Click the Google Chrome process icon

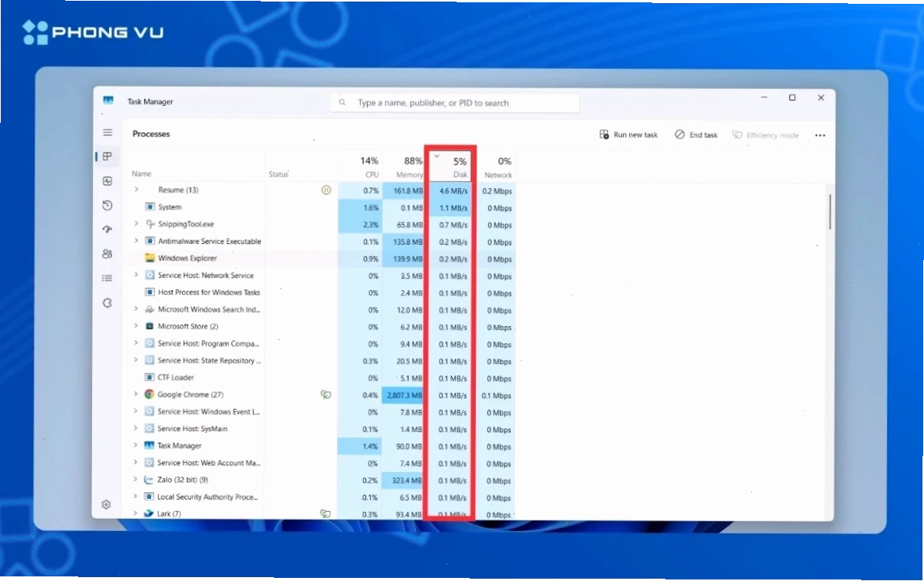tap(150, 394)
